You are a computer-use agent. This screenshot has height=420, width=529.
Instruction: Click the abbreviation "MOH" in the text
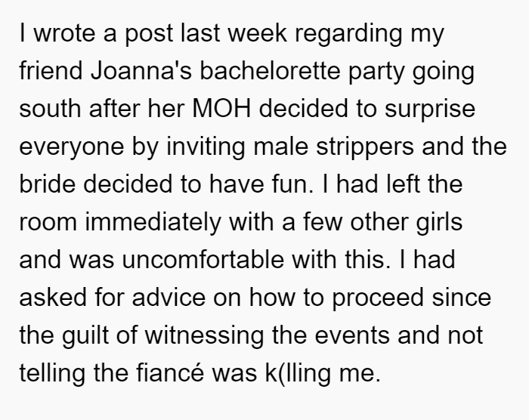[x=221, y=109]
